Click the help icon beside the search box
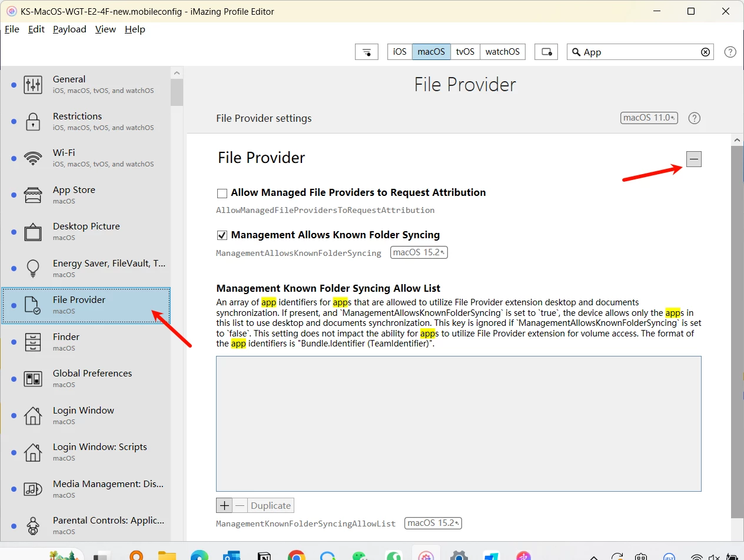This screenshot has width=744, height=560. point(730,52)
